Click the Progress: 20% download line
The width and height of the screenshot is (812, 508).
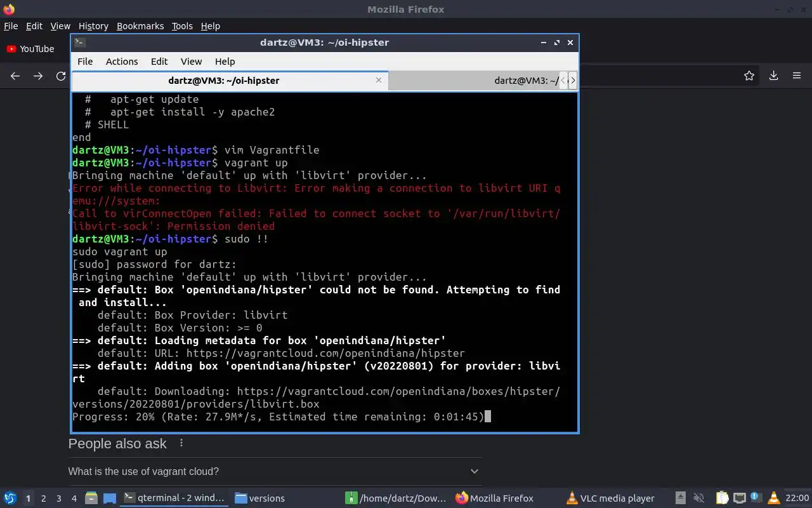pos(278,417)
